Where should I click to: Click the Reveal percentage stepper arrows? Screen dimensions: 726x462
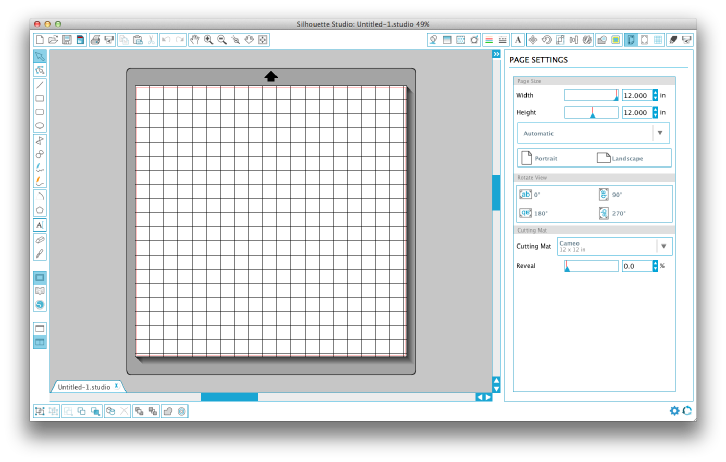655,266
